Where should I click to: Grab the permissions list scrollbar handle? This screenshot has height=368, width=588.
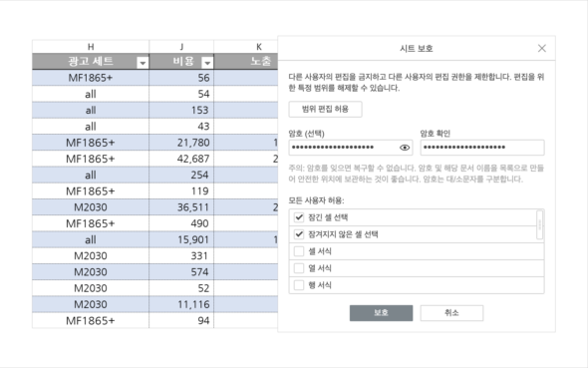pyautogui.click(x=539, y=224)
